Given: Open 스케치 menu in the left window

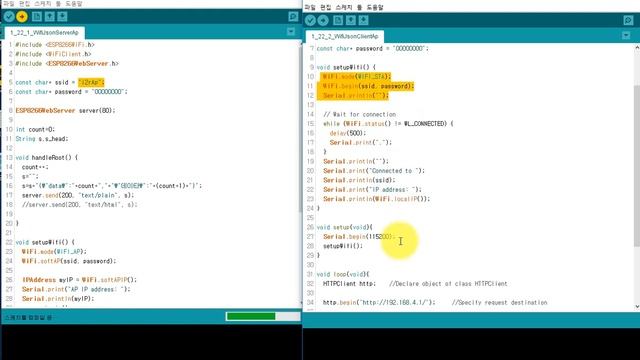Looking at the screenshot, I should pos(42,4).
